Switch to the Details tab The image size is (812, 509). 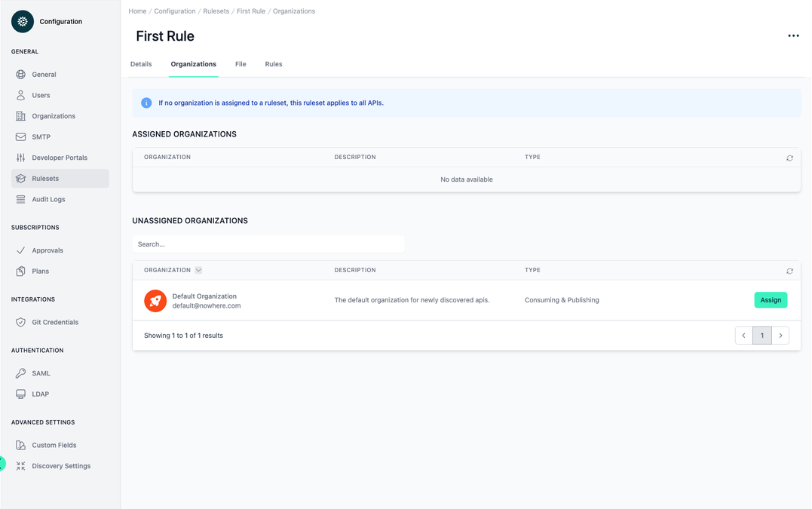(x=141, y=64)
